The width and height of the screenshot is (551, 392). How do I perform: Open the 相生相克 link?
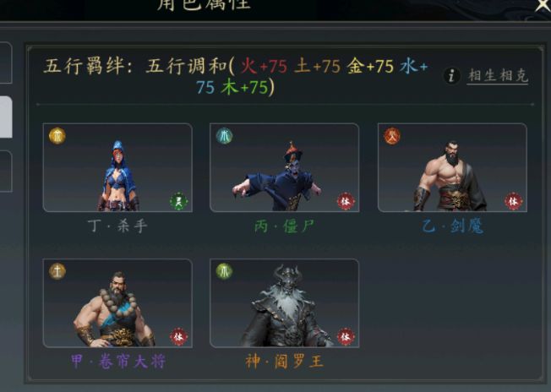tap(498, 75)
